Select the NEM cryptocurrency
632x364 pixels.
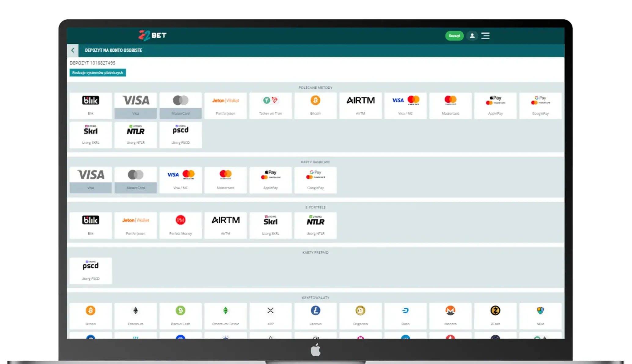coord(540,316)
